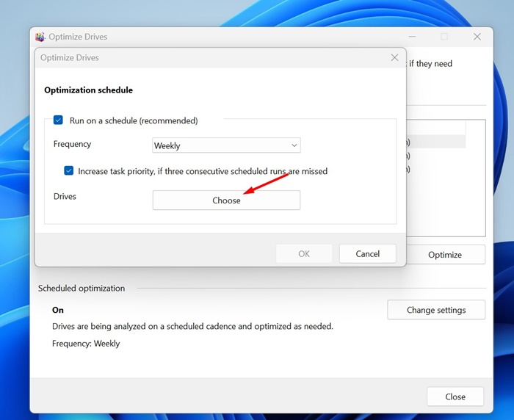Image resolution: width=514 pixels, height=420 pixels.
Task: Open the Frequency dropdown showing Weekly
Action: [x=225, y=145]
